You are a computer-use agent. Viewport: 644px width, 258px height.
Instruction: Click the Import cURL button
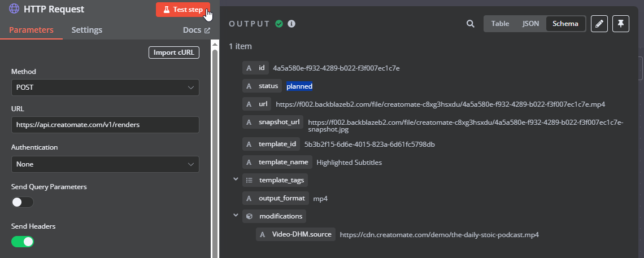(174, 53)
